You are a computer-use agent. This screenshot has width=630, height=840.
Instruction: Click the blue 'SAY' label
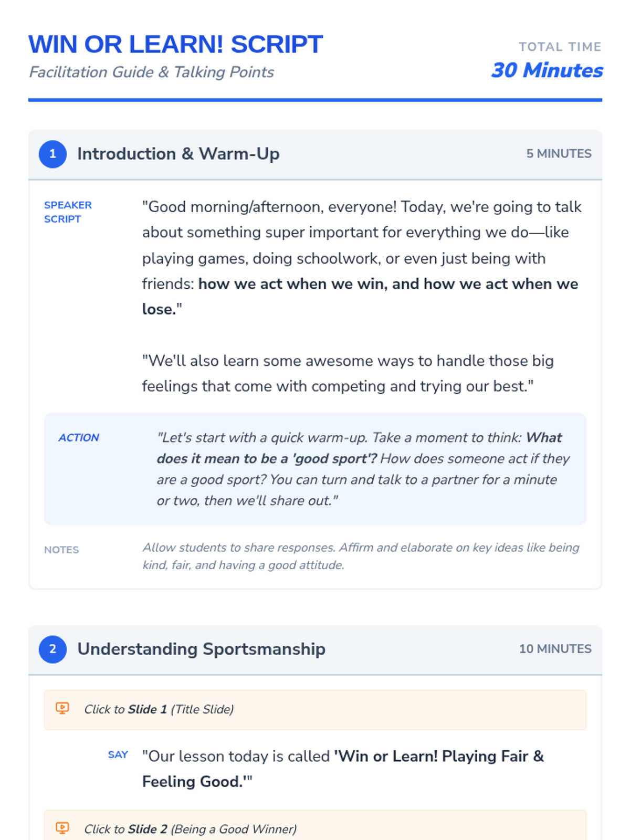click(x=118, y=755)
